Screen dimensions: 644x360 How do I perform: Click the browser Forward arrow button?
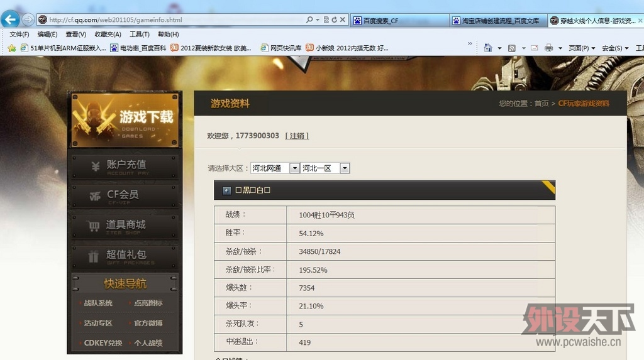click(28, 19)
